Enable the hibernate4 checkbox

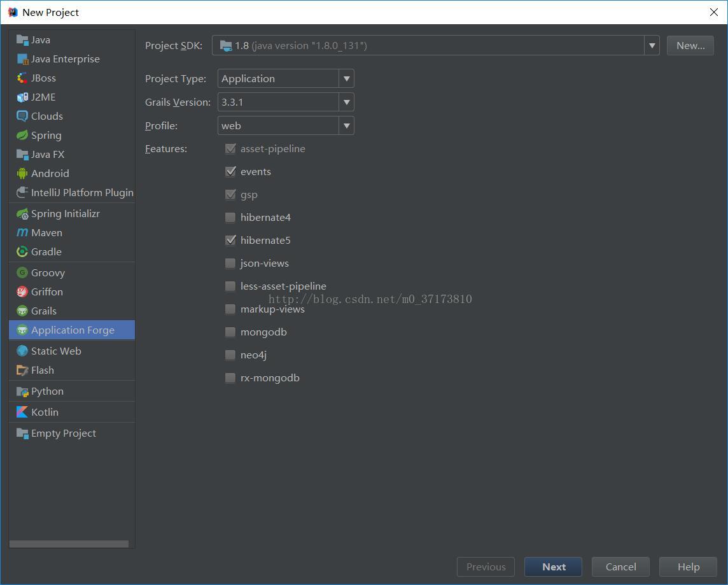230,217
